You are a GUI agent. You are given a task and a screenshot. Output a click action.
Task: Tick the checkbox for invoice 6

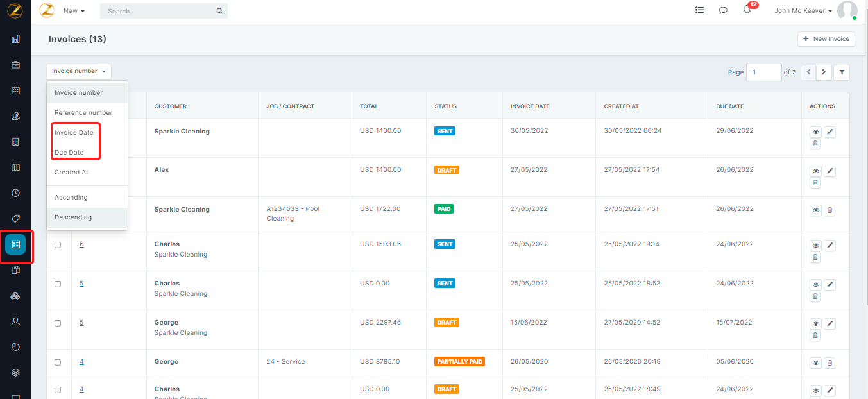point(58,245)
